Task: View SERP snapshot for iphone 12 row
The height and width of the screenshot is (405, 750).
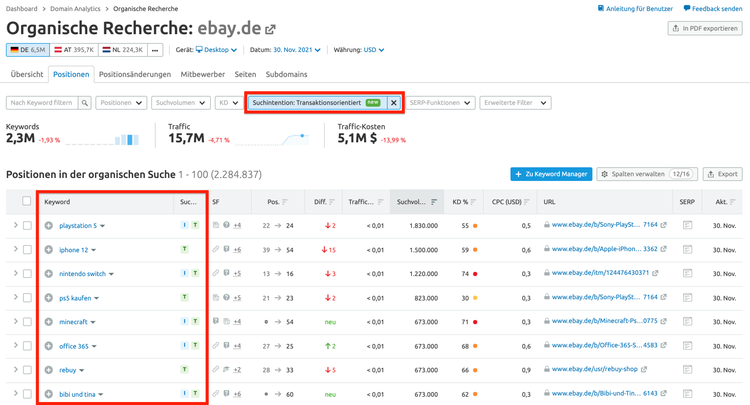Action: click(687, 249)
